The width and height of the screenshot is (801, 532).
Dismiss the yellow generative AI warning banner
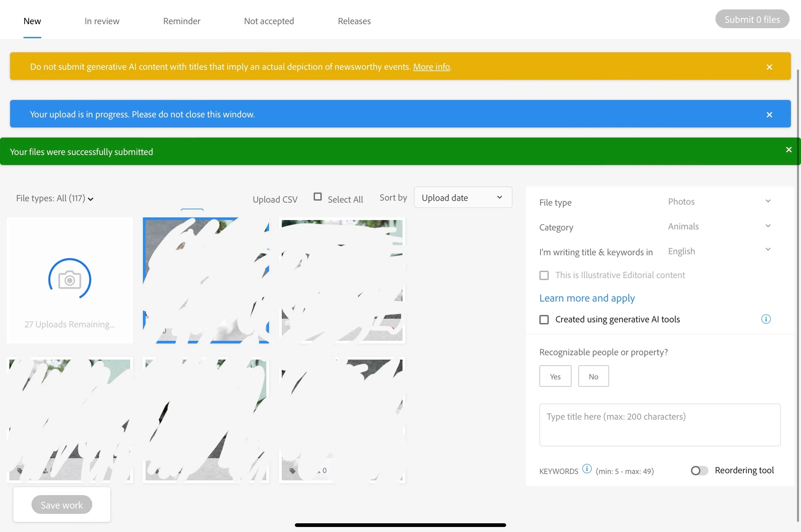click(769, 67)
